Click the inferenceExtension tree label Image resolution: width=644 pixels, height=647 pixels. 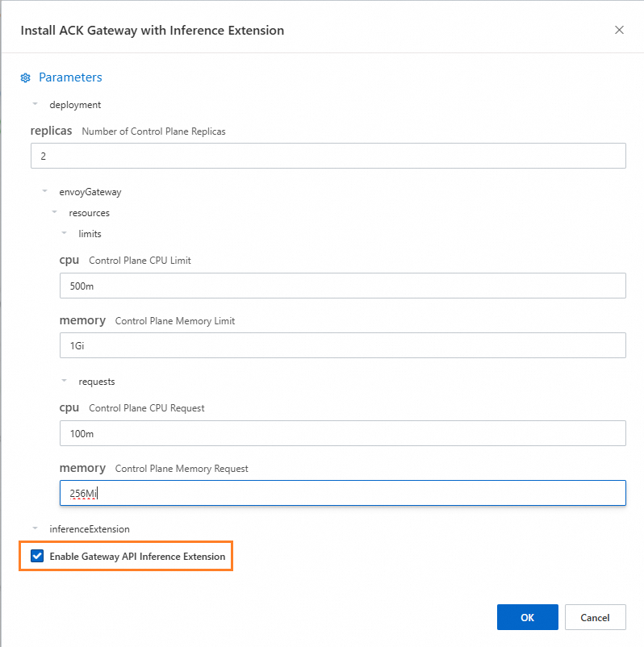click(90, 529)
